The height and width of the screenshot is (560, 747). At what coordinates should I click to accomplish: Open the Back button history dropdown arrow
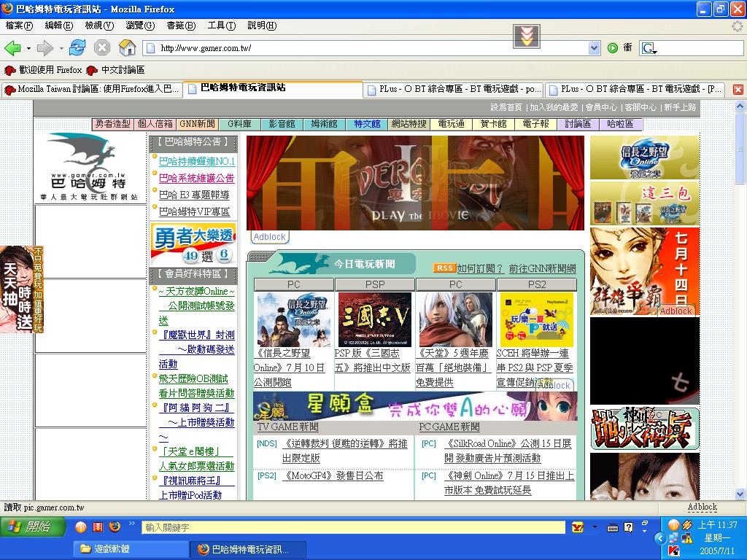pyautogui.click(x=28, y=48)
